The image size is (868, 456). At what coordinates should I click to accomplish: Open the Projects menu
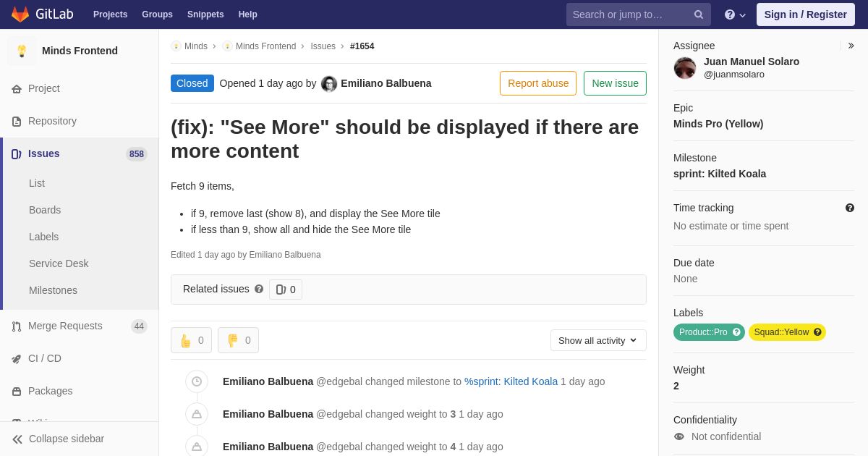pyautogui.click(x=110, y=14)
